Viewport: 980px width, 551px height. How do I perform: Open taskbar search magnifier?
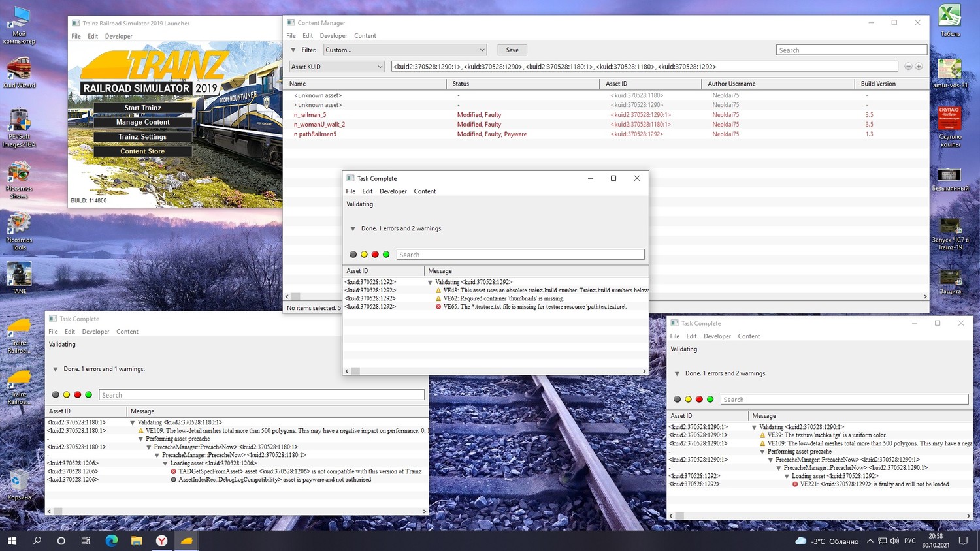coord(37,541)
